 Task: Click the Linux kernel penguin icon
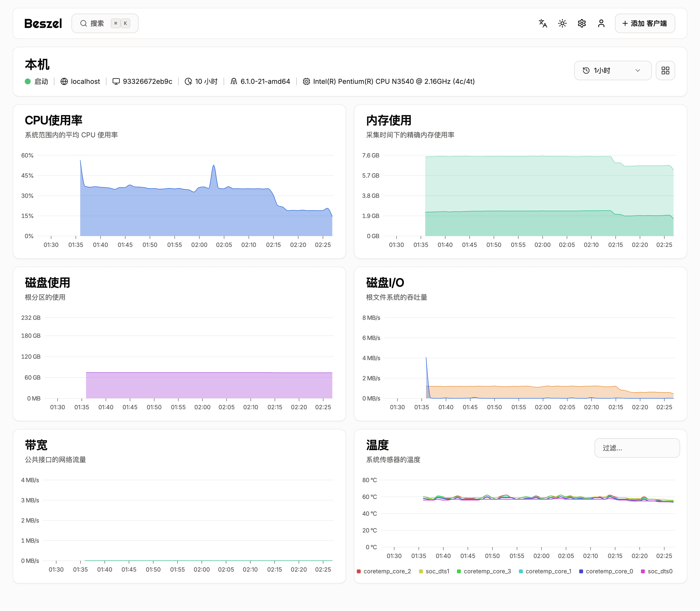(x=234, y=81)
